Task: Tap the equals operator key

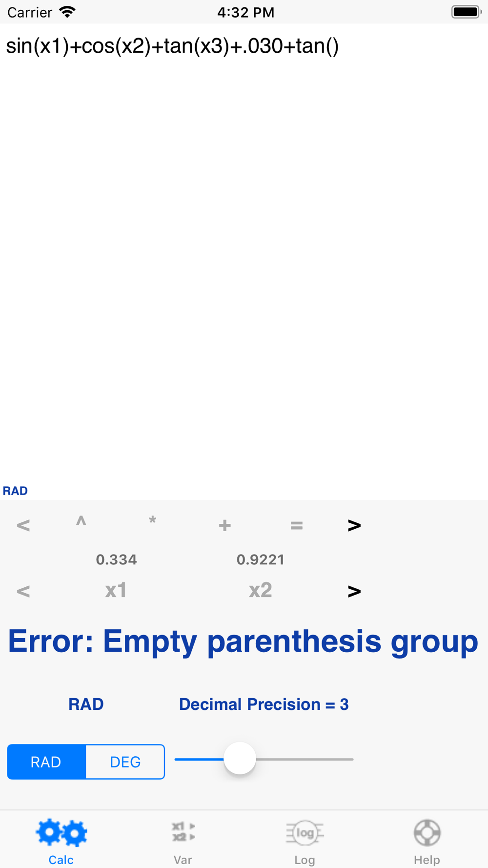Action: [x=296, y=525]
